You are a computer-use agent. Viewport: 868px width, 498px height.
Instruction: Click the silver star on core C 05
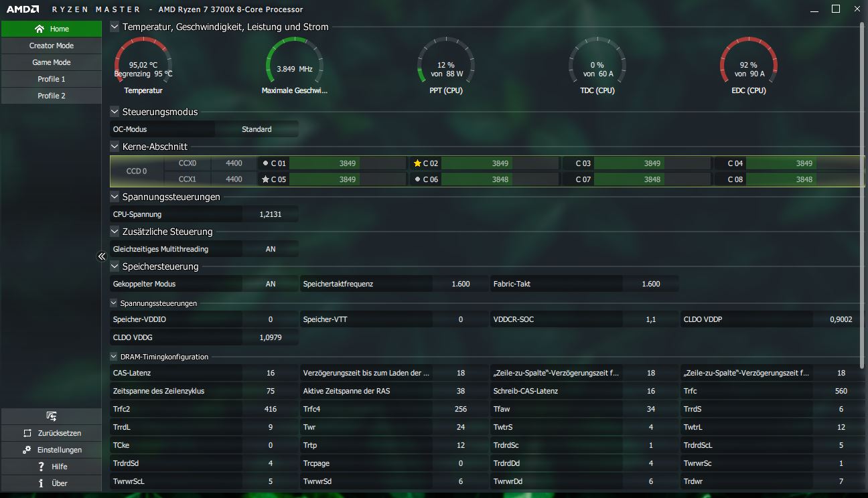coord(265,179)
